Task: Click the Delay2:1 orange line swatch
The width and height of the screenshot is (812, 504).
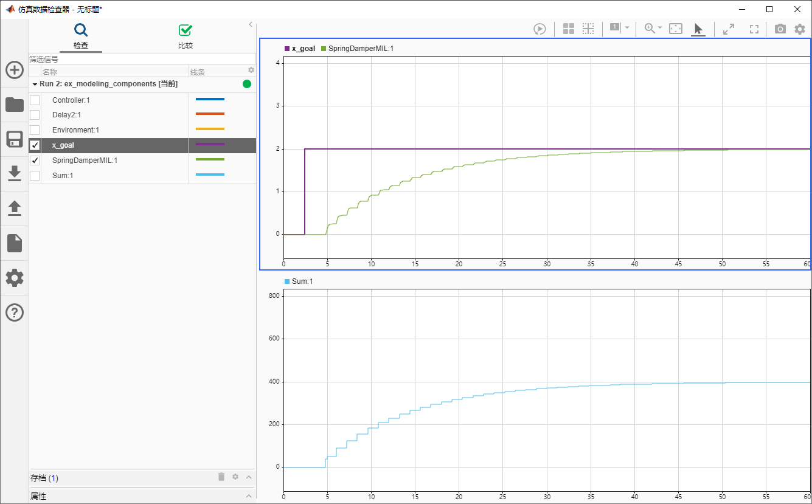Action: (x=210, y=114)
